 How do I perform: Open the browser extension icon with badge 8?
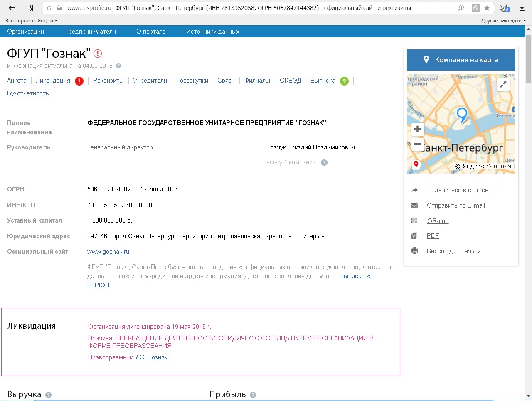pyautogui.click(x=505, y=8)
